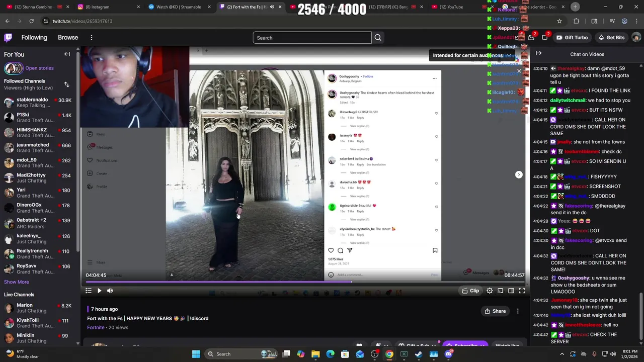
Task: Reload the page in Chrome
Action: [x=31, y=21]
